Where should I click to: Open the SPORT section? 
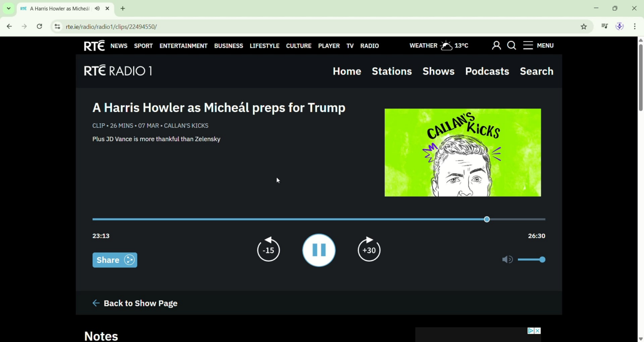143,46
